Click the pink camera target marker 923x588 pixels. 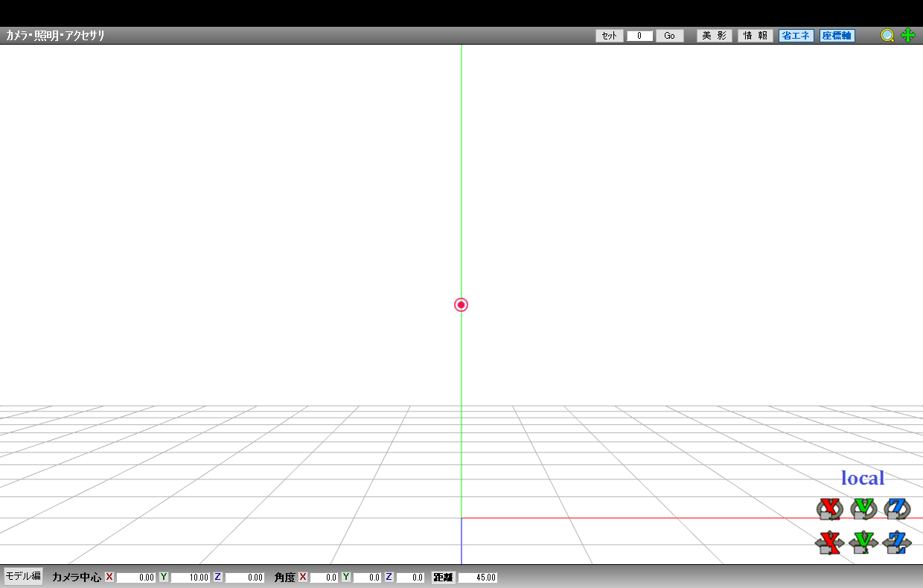[x=461, y=304]
